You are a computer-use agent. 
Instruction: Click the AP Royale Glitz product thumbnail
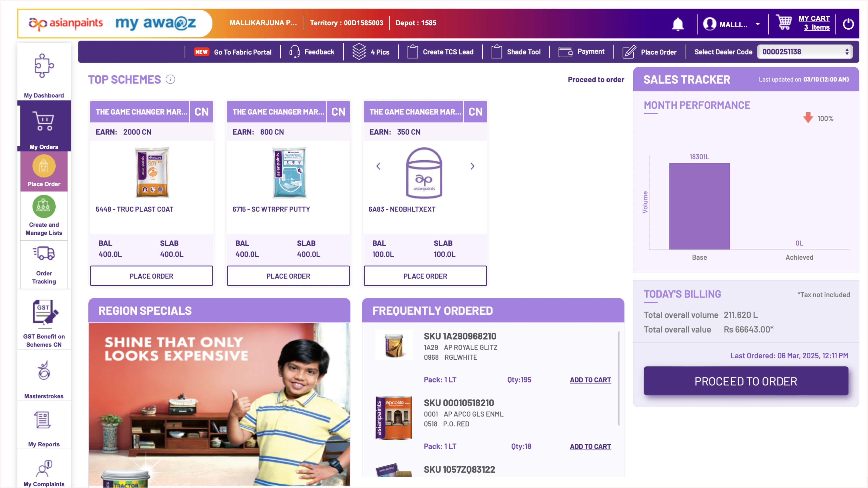tap(394, 345)
